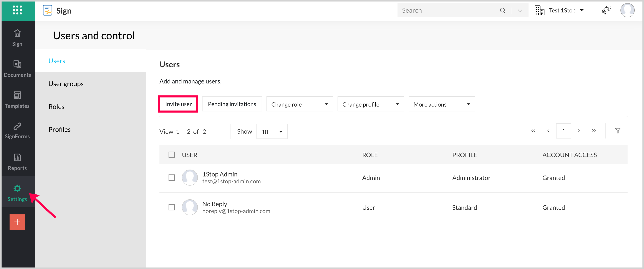
Task: Open the apps grid launcher icon
Action: (17, 10)
